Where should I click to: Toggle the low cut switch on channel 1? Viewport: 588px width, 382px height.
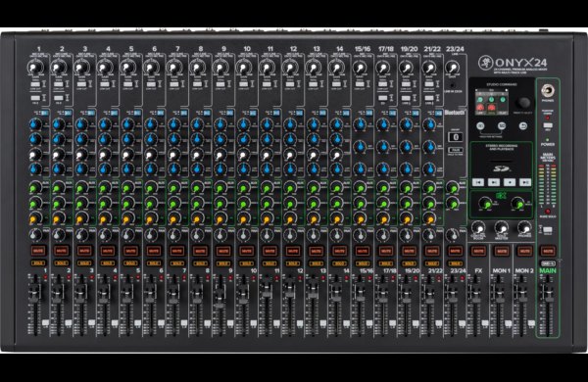[35, 84]
